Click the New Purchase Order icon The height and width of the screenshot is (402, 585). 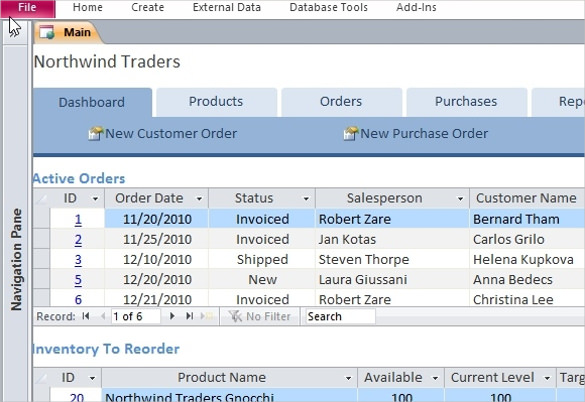click(x=350, y=133)
